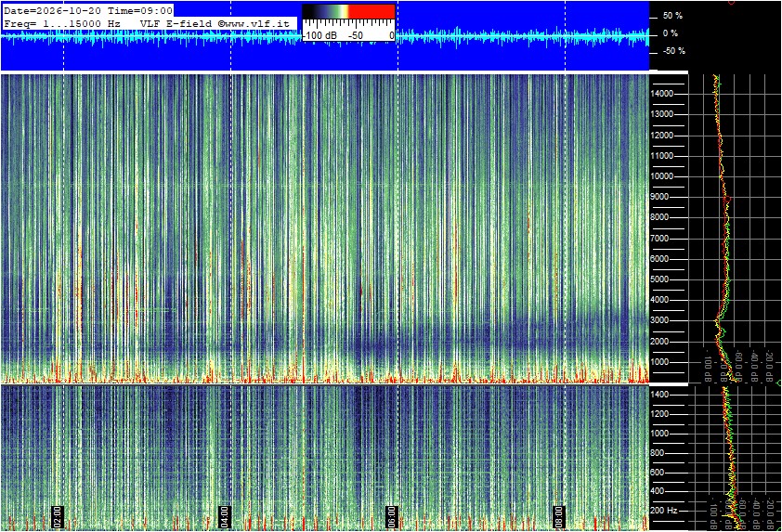Click the 1400 label on low-frequency axis

(659, 395)
